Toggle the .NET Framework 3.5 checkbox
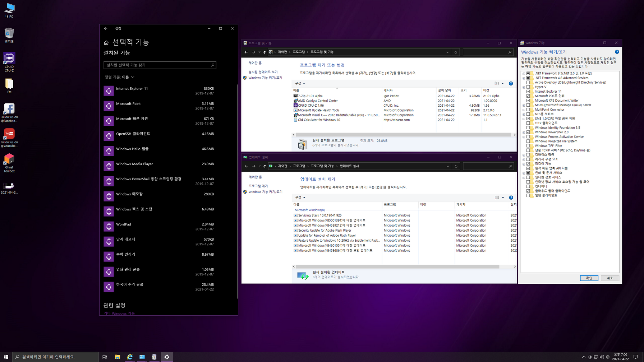This screenshot has width=644, height=362. pyautogui.click(x=528, y=73)
